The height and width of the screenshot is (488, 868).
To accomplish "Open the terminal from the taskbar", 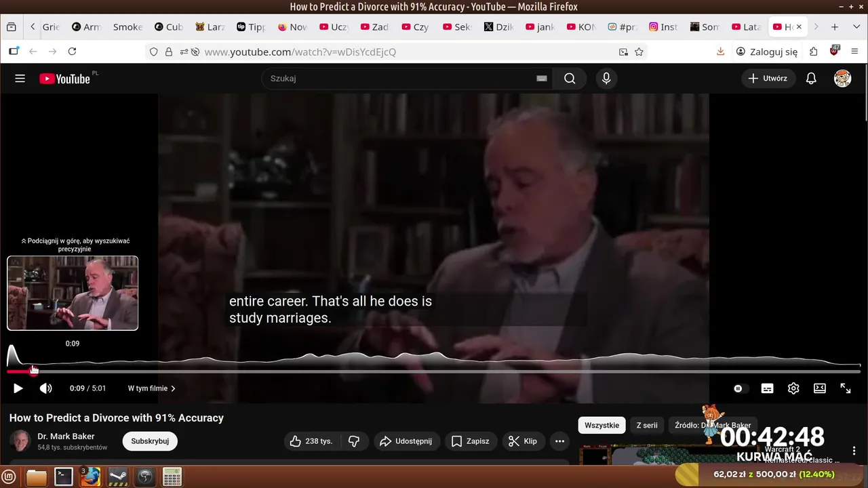I will [x=64, y=477].
